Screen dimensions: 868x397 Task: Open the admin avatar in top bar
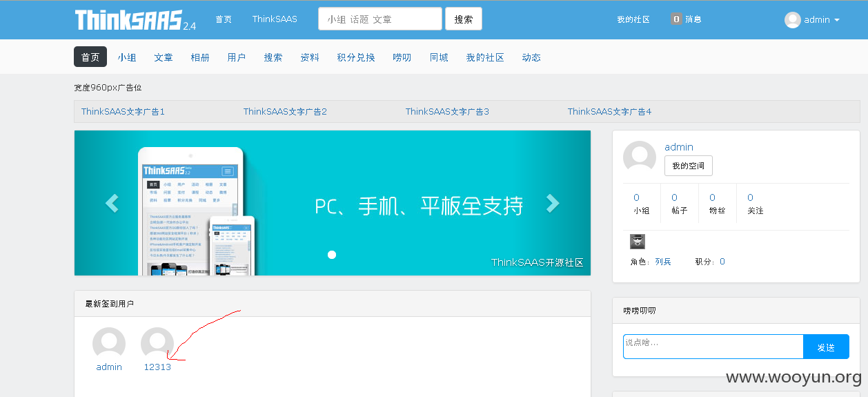[793, 20]
